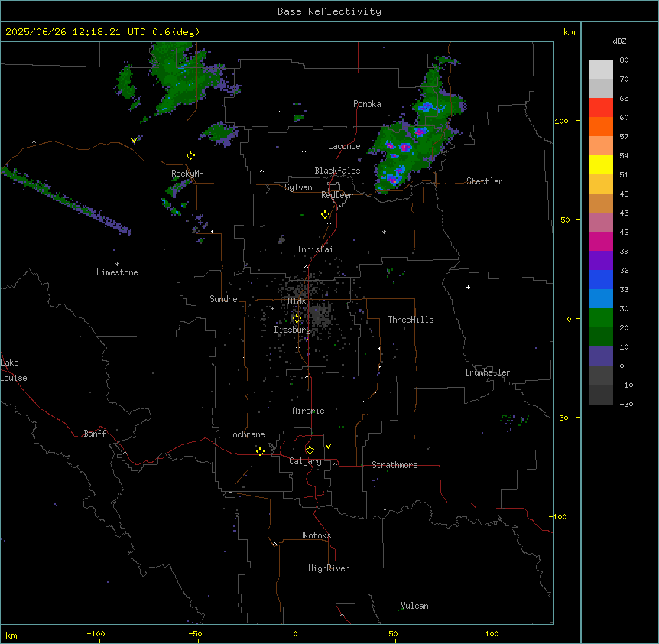The image size is (659, 644).
Task: Choose the purple 36-39 dBZ legend swatch
Action: pyautogui.click(x=601, y=261)
